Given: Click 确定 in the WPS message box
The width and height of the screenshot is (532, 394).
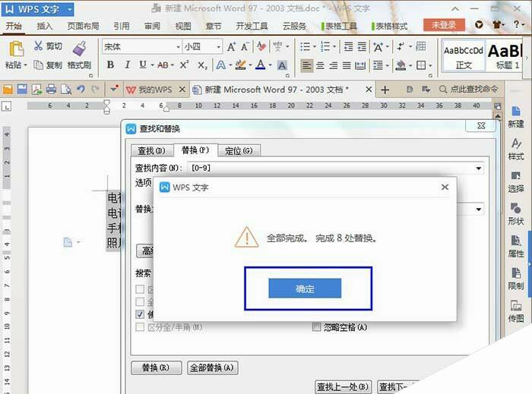Looking at the screenshot, I should pyautogui.click(x=305, y=288).
